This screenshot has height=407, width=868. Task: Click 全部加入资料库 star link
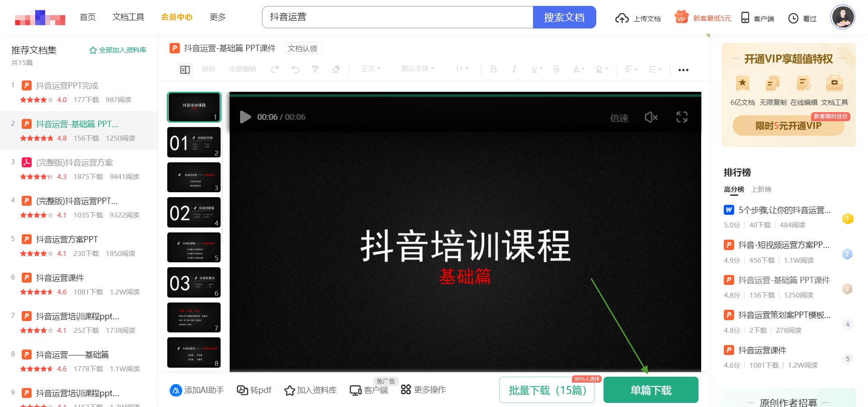(118, 50)
